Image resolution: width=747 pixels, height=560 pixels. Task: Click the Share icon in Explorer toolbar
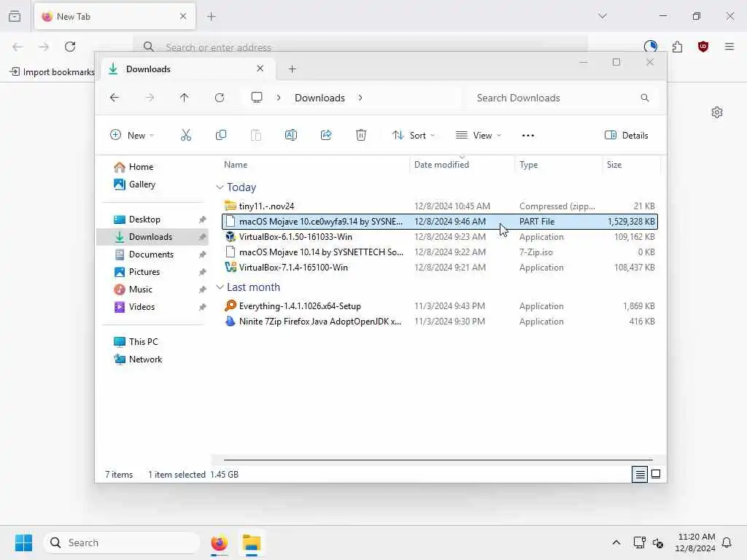[326, 135]
